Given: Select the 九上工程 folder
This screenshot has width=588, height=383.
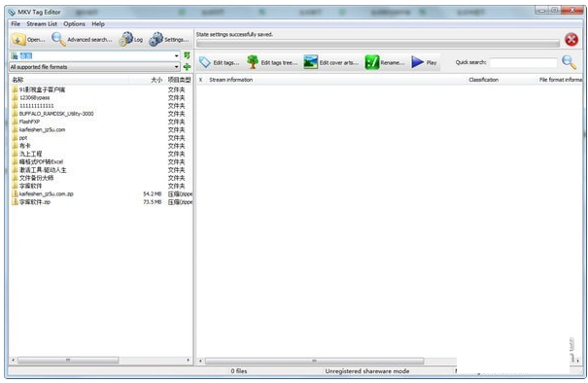Looking at the screenshot, I should coord(30,154).
